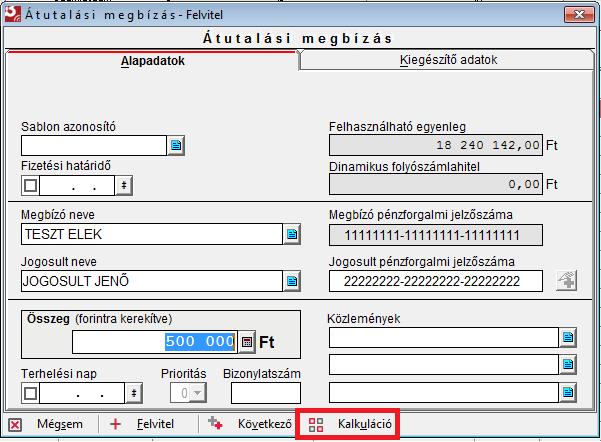Screen dimensions: 601x442
Task: Open the list icon for the second Közlemények line
Action: click(568, 365)
